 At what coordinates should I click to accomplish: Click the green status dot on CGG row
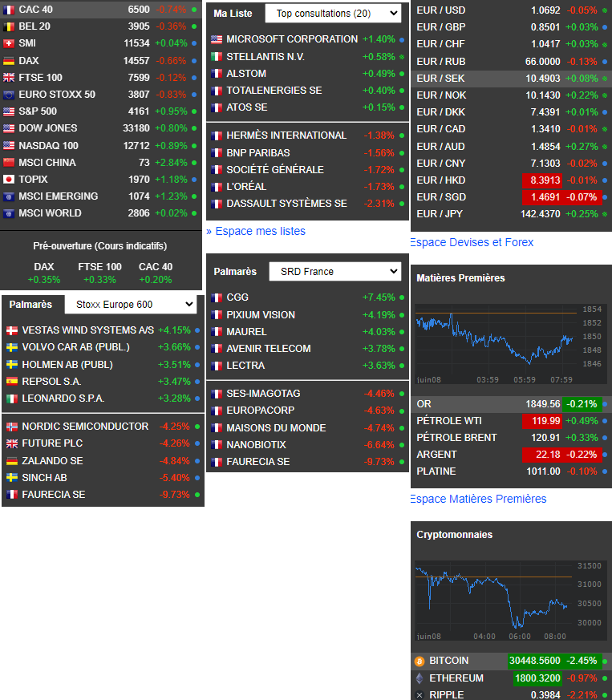click(x=402, y=297)
